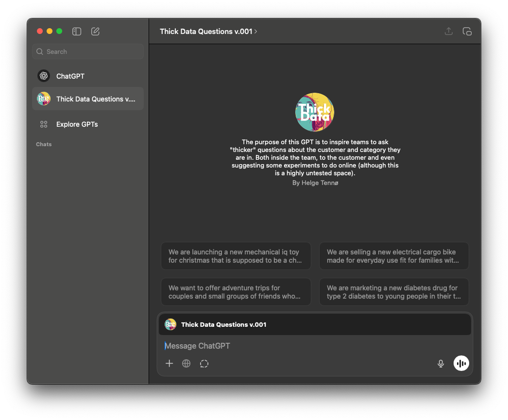Click the Thick Data Questions v.001 bar above the message field
The width and height of the screenshot is (508, 420).
(315, 324)
